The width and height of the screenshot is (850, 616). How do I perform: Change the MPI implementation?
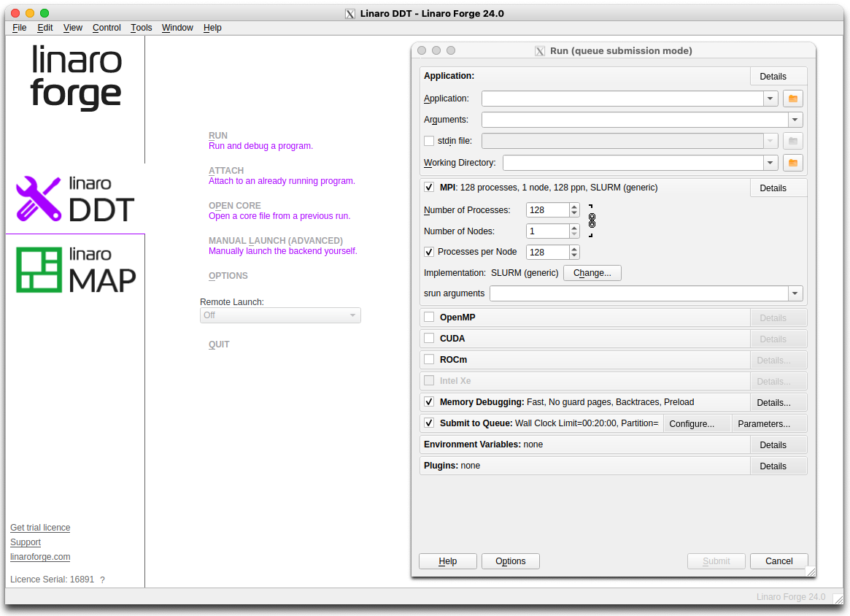[x=592, y=273]
